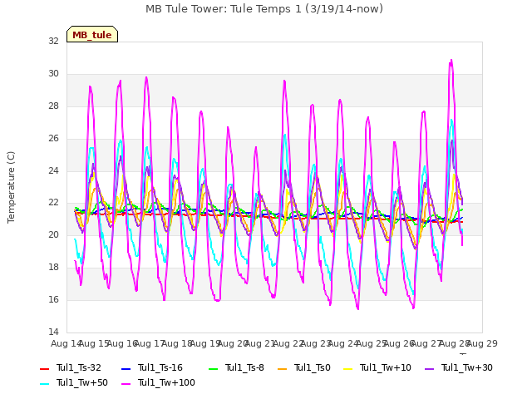Click the 18 y-axis tick label
This screenshot has width=532, height=399.
pos(53,268)
